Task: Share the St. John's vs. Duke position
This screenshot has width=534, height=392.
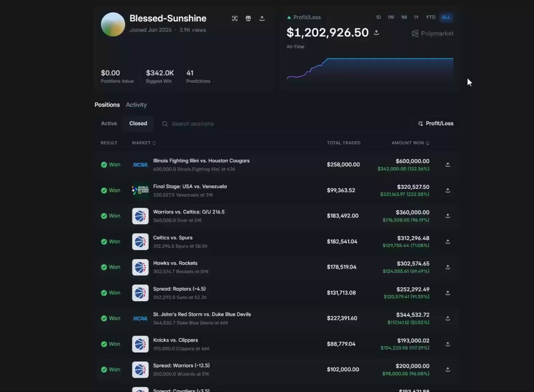Action: coord(448,318)
